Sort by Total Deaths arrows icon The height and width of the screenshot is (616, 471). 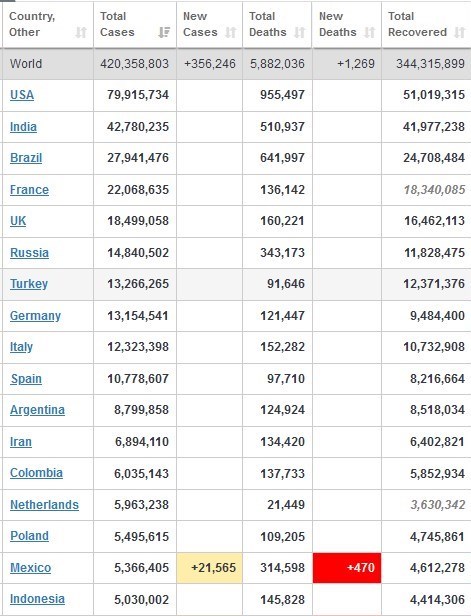click(300, 32)
